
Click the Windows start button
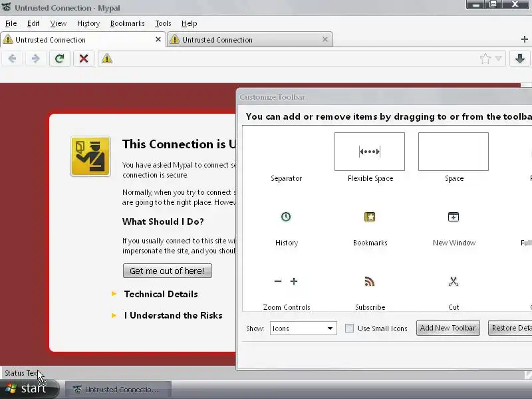(29, 388)
